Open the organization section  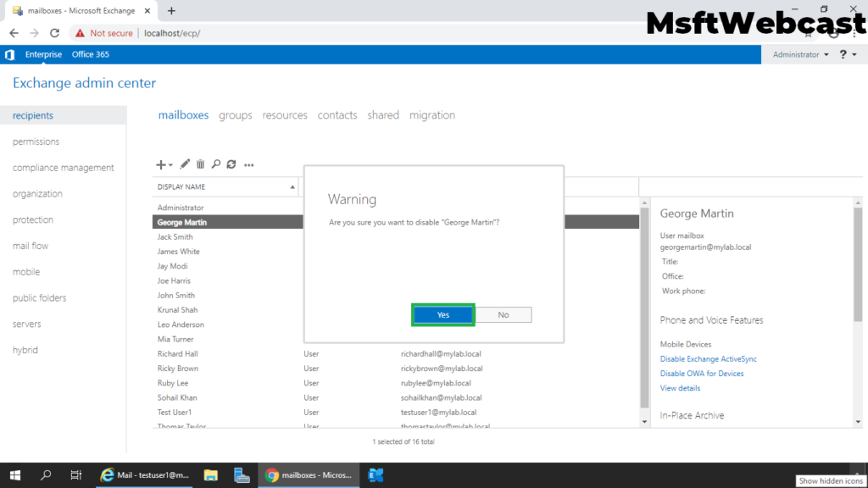coord(37,194)
